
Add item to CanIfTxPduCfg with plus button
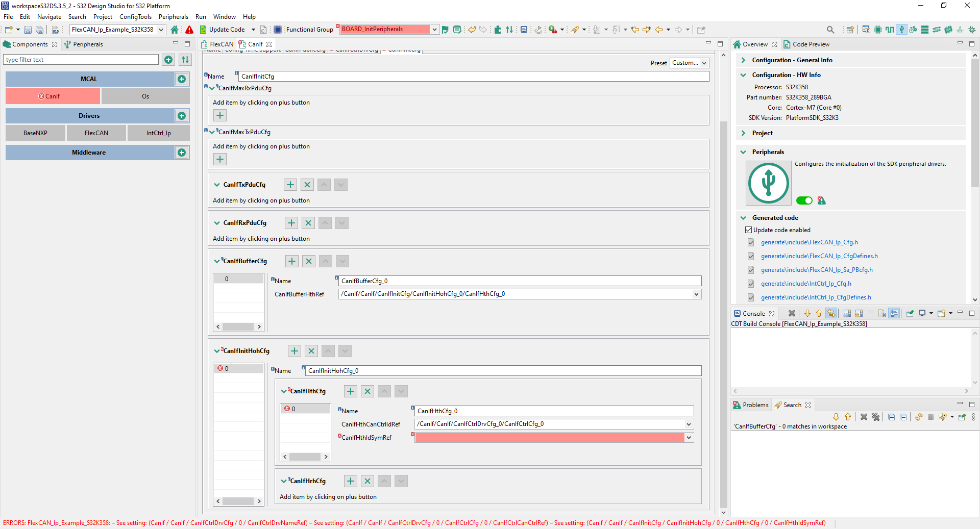point(290,185)
